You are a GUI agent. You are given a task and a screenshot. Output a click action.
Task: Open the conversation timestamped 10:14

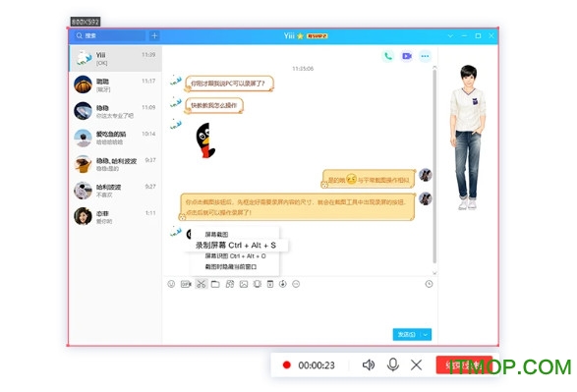[115, 138]
